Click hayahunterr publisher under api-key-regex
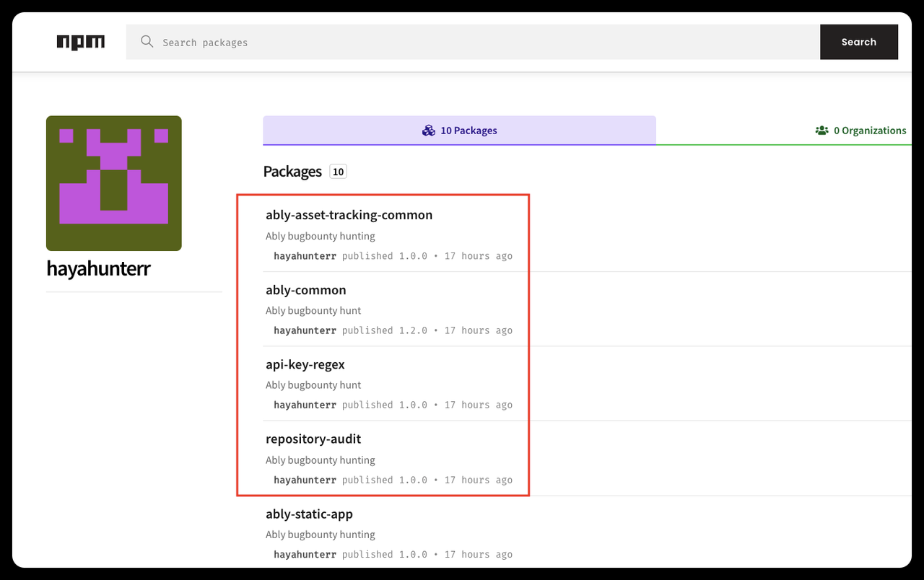Image resolution: width=924 pixels, height=580 pixels. point(305,405)
